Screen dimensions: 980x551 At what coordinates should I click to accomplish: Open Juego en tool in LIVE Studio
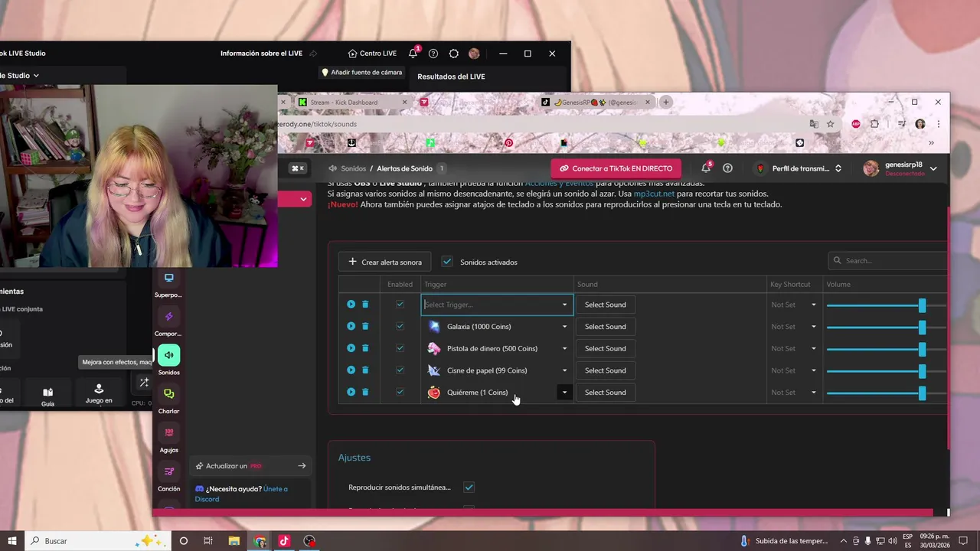pyautogui.click(x=99, y=394)
